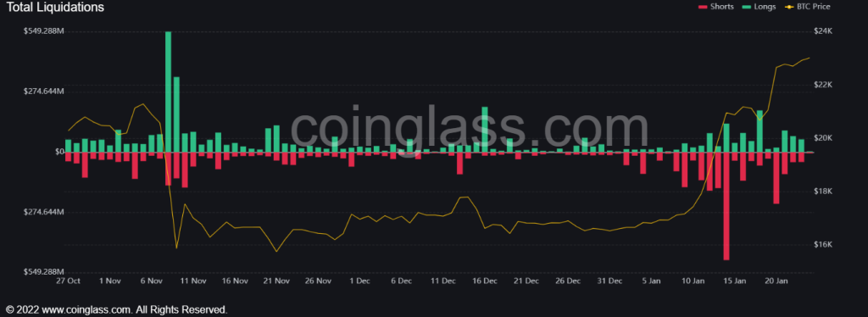868x317 pixels.
Task: Click the 27 Oct date label
Action: pyautogui.click(x=68, y=281)
